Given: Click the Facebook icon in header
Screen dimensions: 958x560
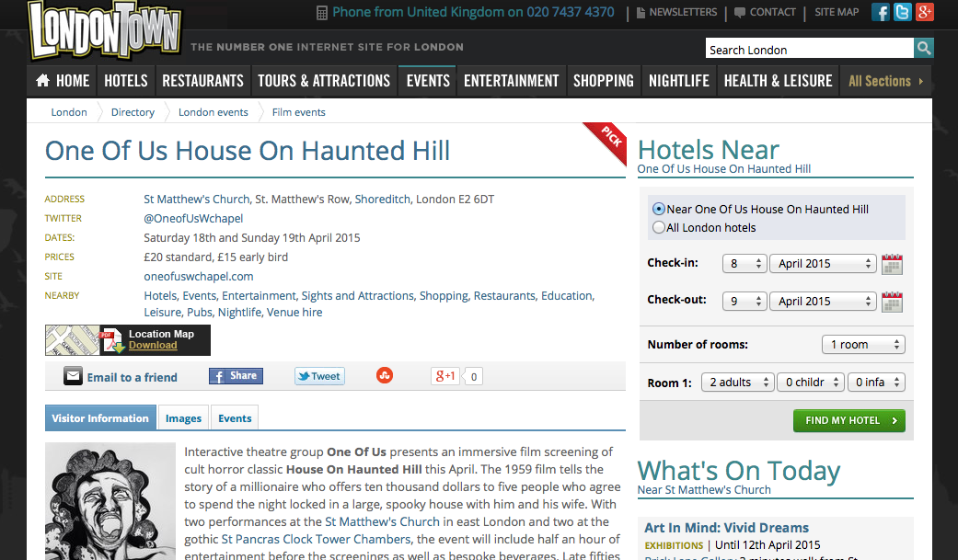Looking at the screenshot, I should point(881,12).
